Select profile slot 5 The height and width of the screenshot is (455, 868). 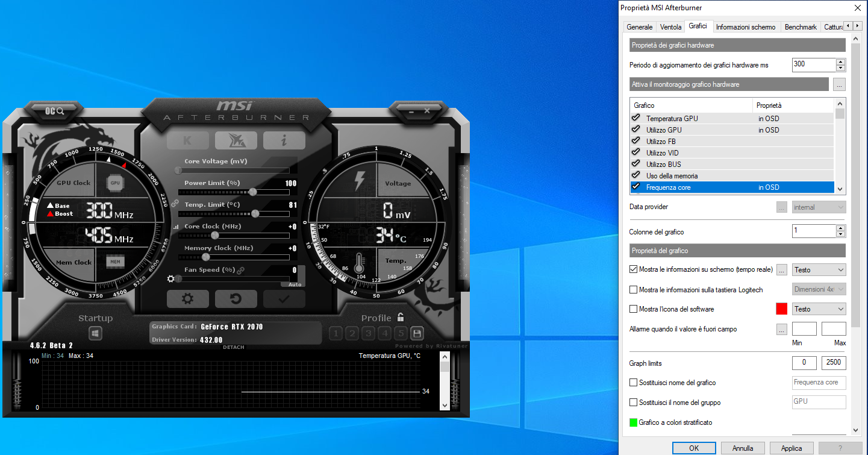(401, 333)
